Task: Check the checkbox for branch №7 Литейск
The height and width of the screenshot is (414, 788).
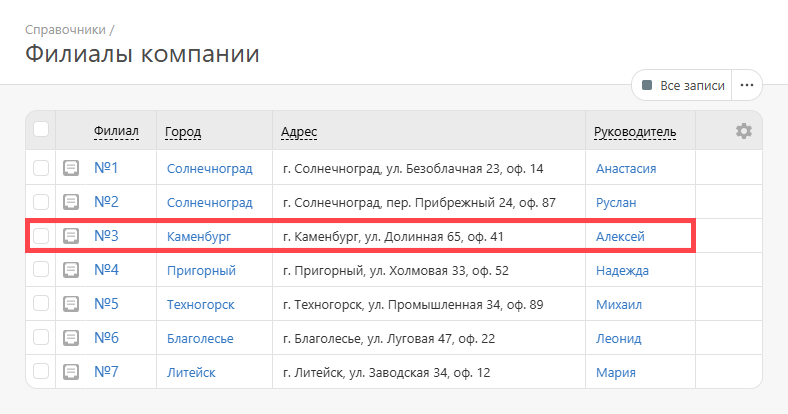Action: pyautogui.click(x=41, y=371)
